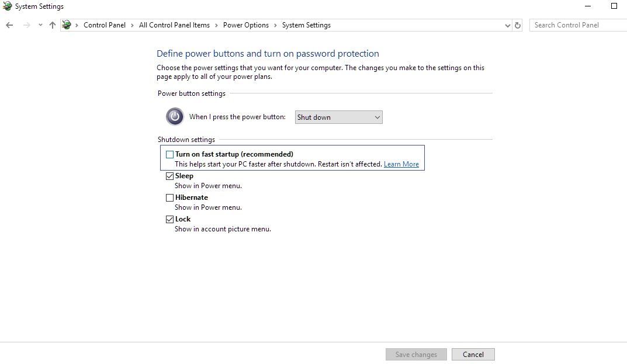The width and height of the screenshot is (627, 364).
Task: Navigate to All Control Panel Items breadcrumb
Action: pyautogui.click(x=174, y=25)
